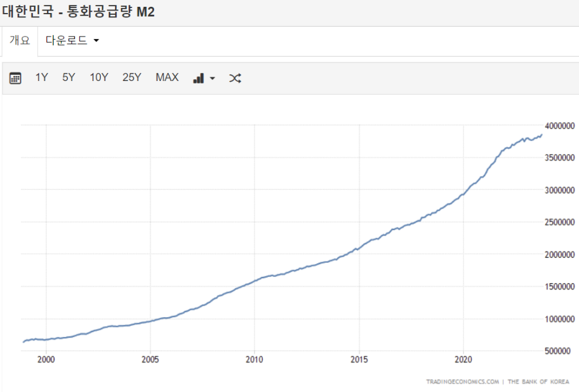Image resolution: width=579 pixels, height=392 pixels.
Task: Click the 2000000 y-axis label
Action: [x=560, y=254]
